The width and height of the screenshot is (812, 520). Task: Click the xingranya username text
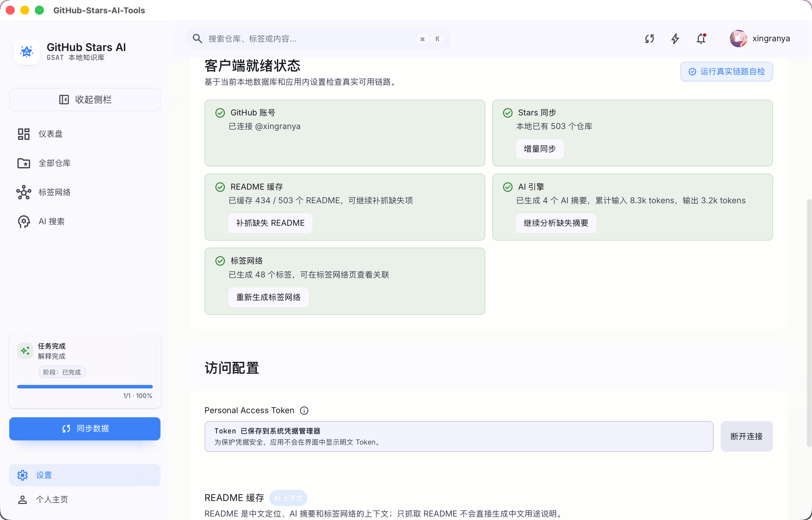coord(771,38)
